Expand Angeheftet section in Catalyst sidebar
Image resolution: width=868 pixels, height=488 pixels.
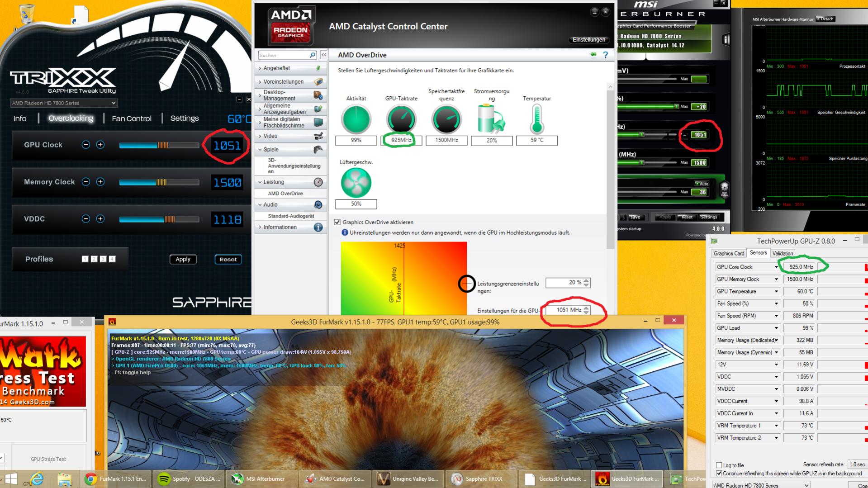[x=290, y=68]
